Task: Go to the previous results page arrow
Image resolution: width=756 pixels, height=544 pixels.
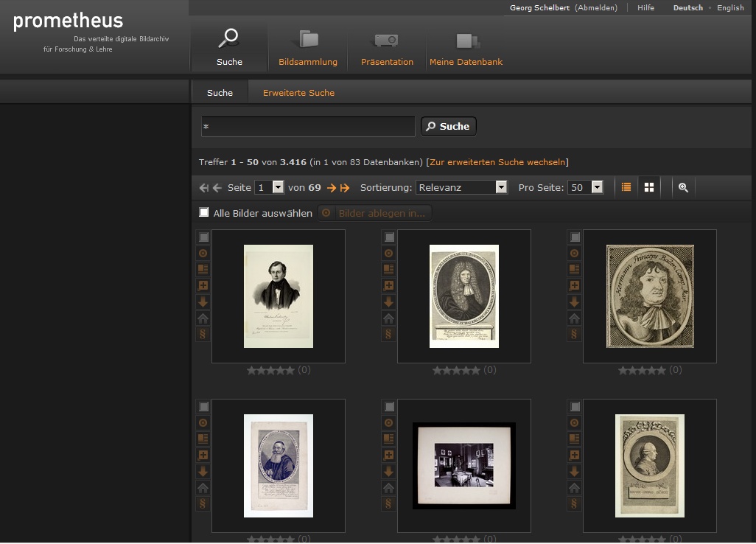Action: coord(217,188)
